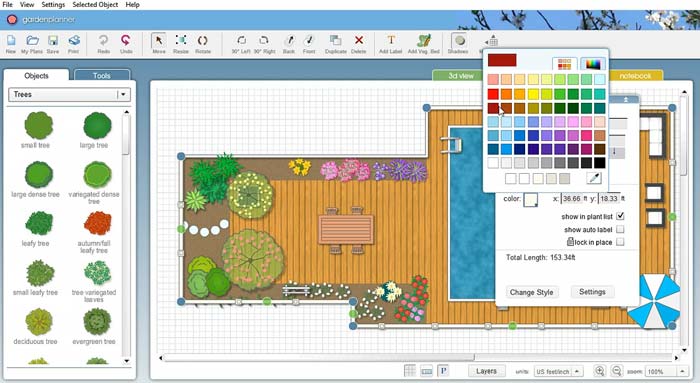700x383 pixels.
Task: Click object list scroll down arrow
Action: pos(127,361)
